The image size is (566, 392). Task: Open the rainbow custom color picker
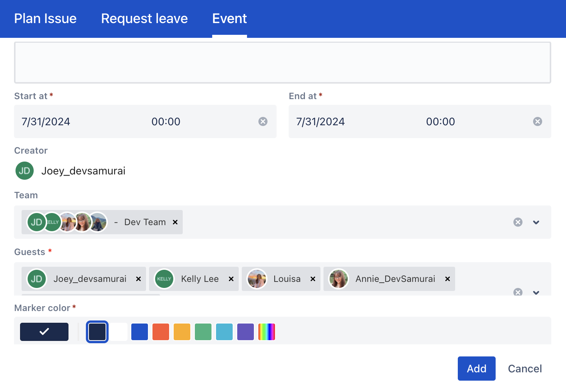pos(267,332)
